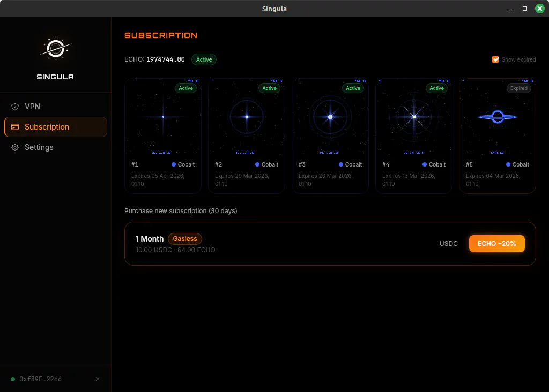Select subscription card #4 star artwork
The image size is (549, 392).
[414, 117]
